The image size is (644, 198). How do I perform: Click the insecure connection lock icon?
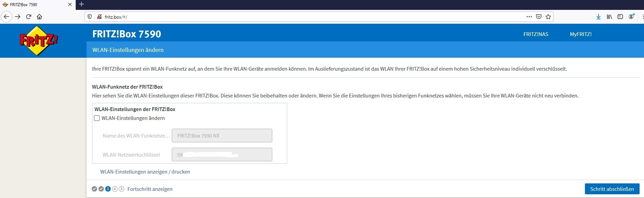(x=99, y=17)
